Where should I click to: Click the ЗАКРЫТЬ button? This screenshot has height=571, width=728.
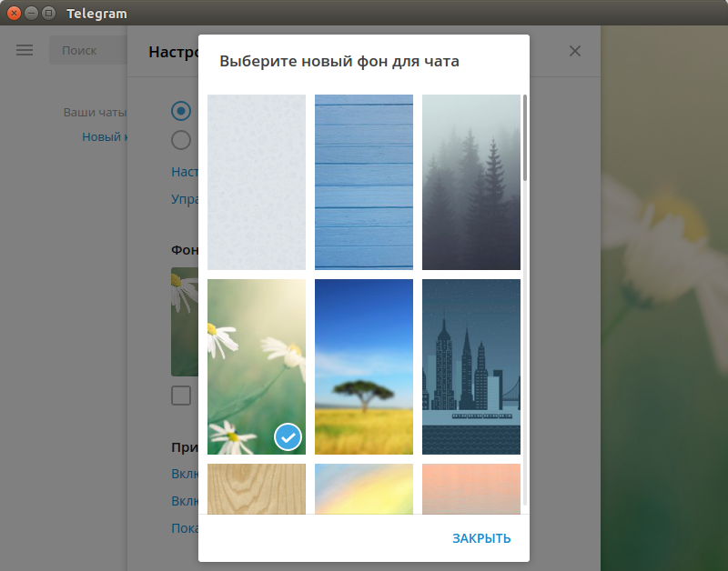(481, 538)
